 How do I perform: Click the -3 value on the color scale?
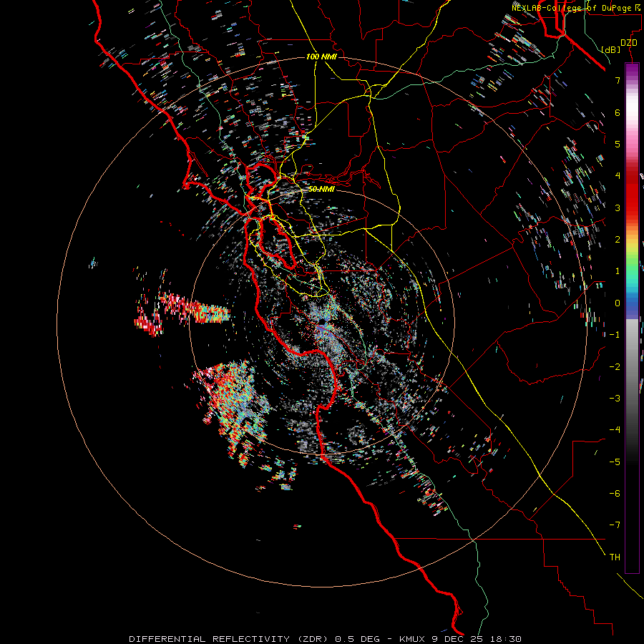pos(615,399)
